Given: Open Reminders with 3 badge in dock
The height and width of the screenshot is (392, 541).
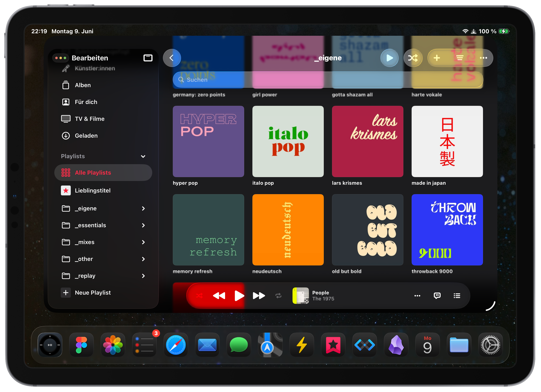Looking at the screenshot, I should pyautogui.click(x=144, y=345).
